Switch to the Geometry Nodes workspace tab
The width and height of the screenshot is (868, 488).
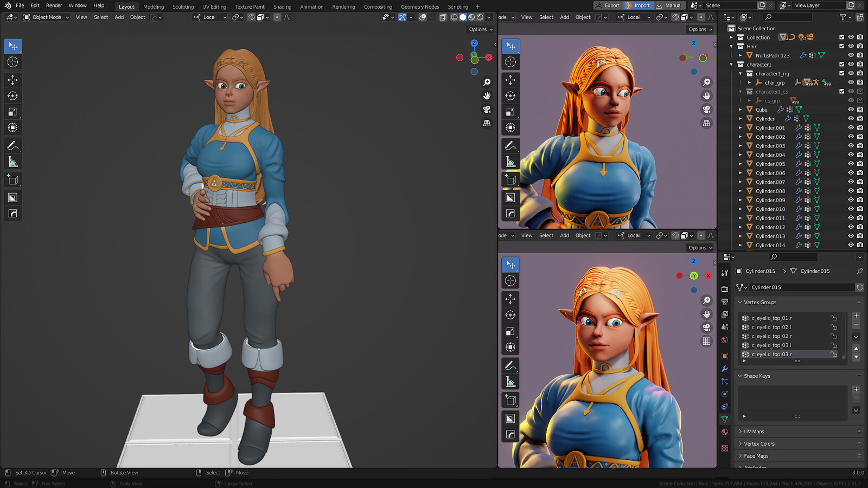pos(420,7)
